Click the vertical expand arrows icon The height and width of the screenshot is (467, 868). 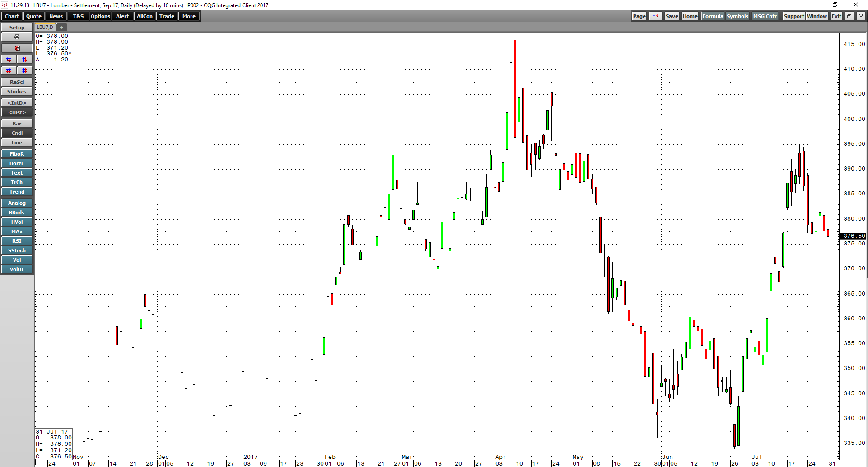coord(25,60)
